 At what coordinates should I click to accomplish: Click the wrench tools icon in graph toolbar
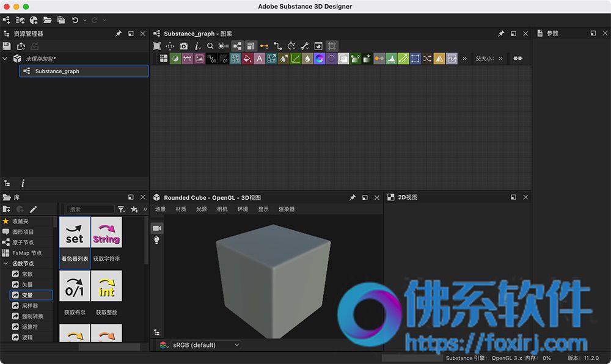coord(305,46)
